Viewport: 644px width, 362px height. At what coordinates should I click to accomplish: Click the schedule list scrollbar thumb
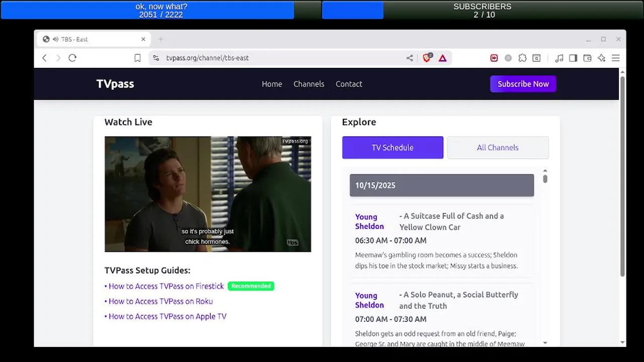[545, 178]
